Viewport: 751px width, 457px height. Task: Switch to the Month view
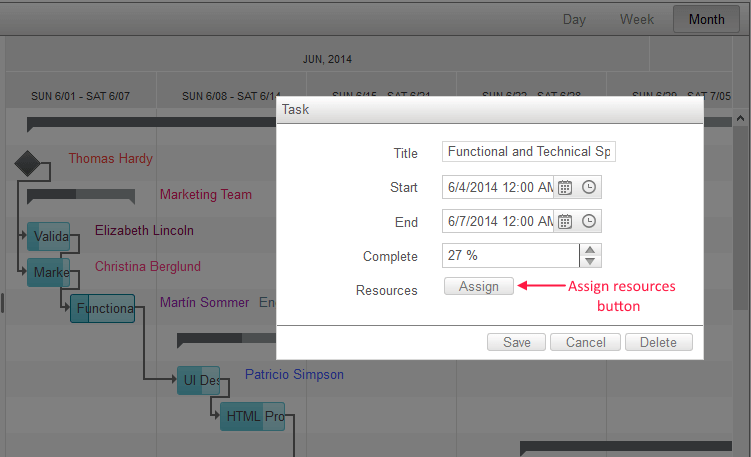point(706,20)
